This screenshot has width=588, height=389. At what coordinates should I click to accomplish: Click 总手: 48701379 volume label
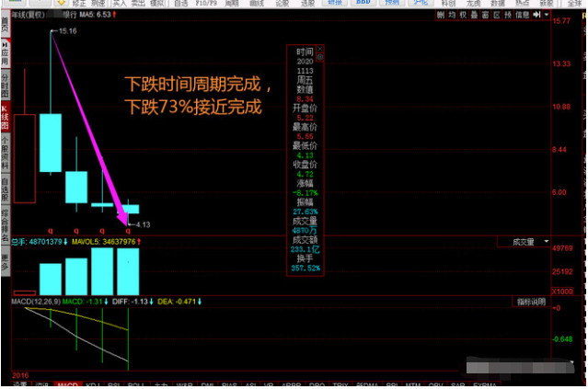click(x=39, y=242)
